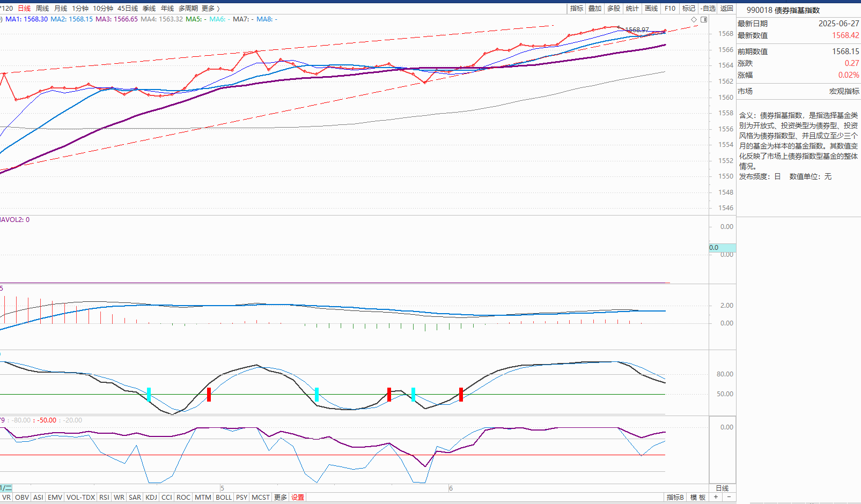Select the MCST indicator tab
Screen dimensions: 861x504
pos(261,498)
